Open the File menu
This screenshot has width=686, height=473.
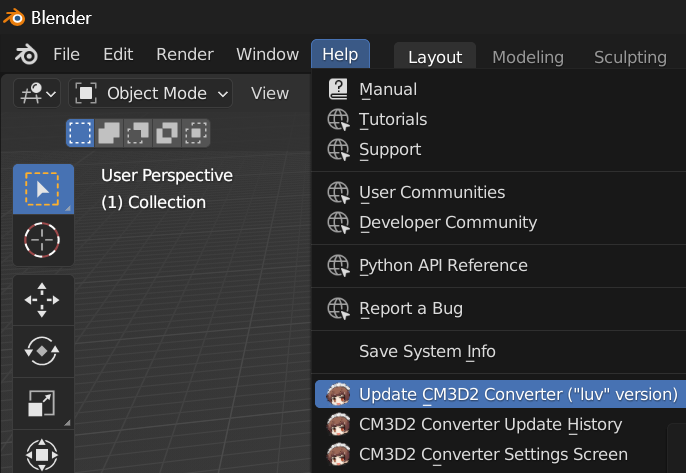(66, 55)
